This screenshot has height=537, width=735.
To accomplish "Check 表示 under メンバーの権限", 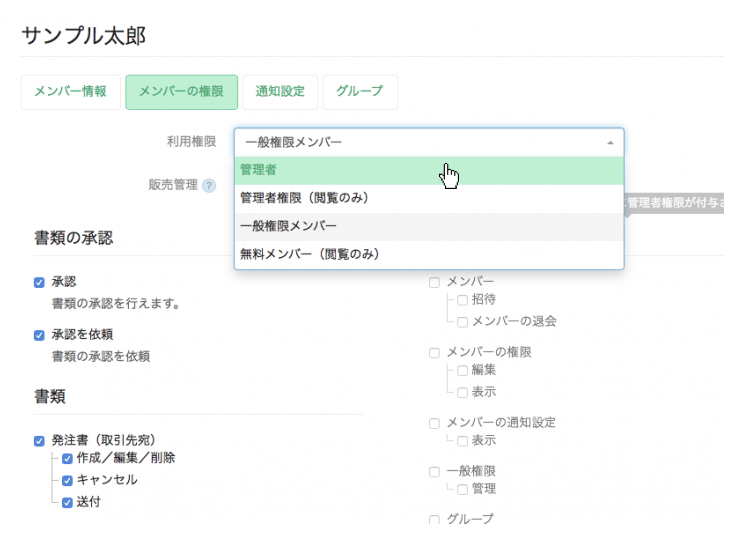I will point(462,393).
